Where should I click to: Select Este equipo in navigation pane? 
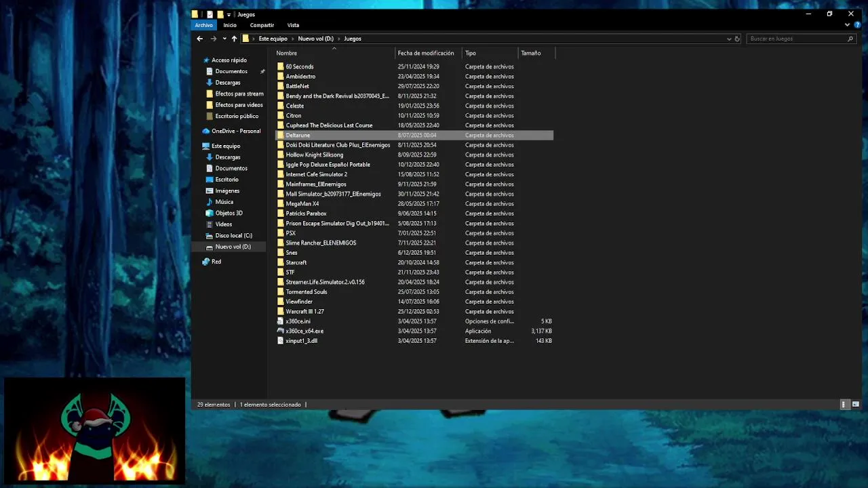[x=225, y=146]
